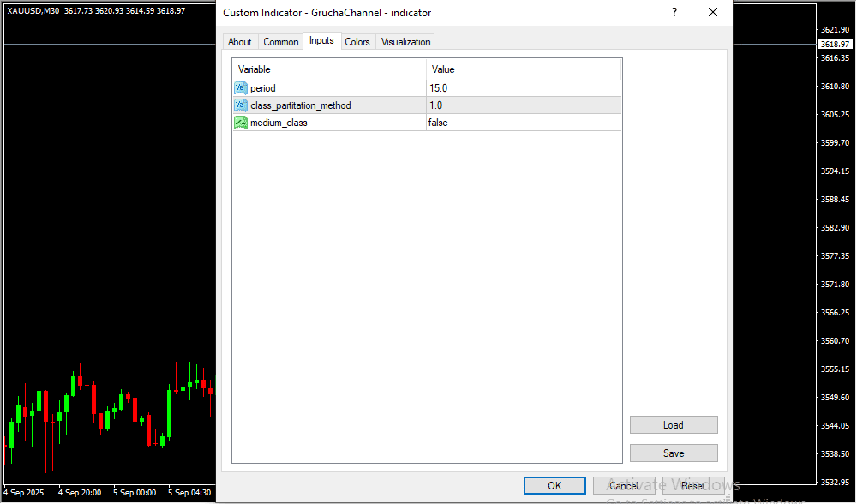Switch to the About tab
Viewport: 857px width, 504px height.
240,42
